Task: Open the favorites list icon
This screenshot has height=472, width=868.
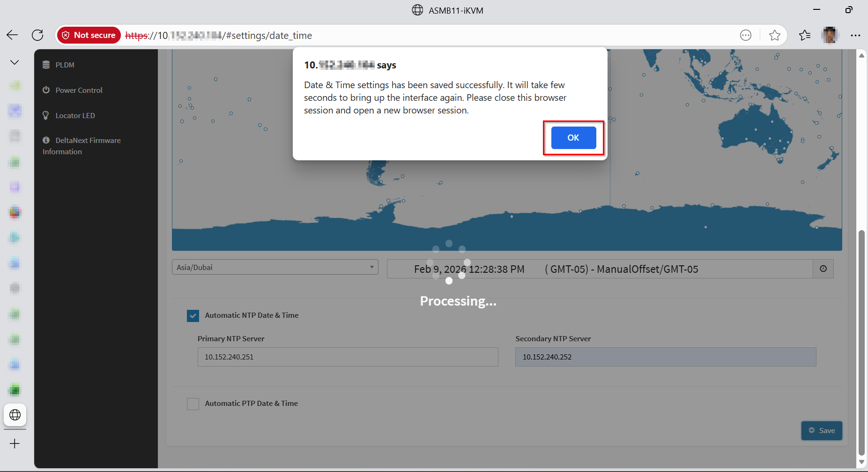Action: (x=804, y=35)
